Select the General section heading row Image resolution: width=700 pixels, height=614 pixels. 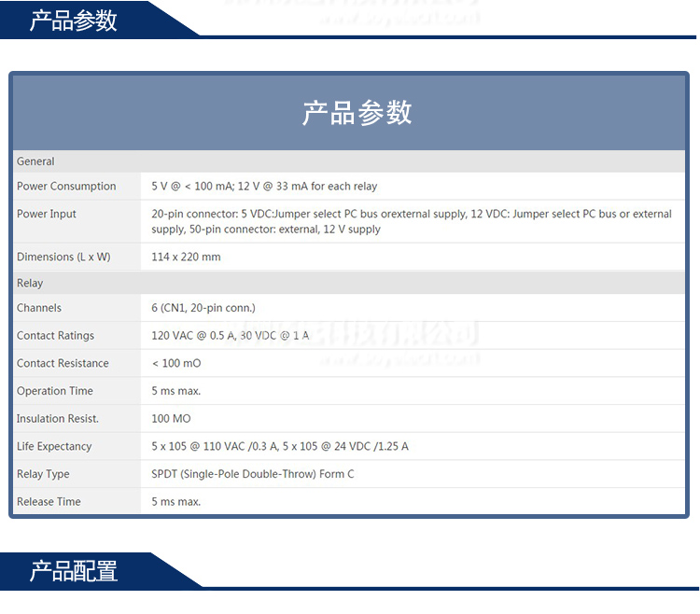(x=36, y=161)
